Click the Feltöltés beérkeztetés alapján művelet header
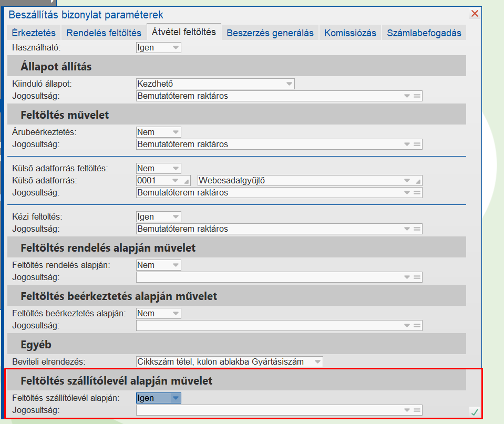This screenshot has height=424, width=504. [x=236, y=295]
